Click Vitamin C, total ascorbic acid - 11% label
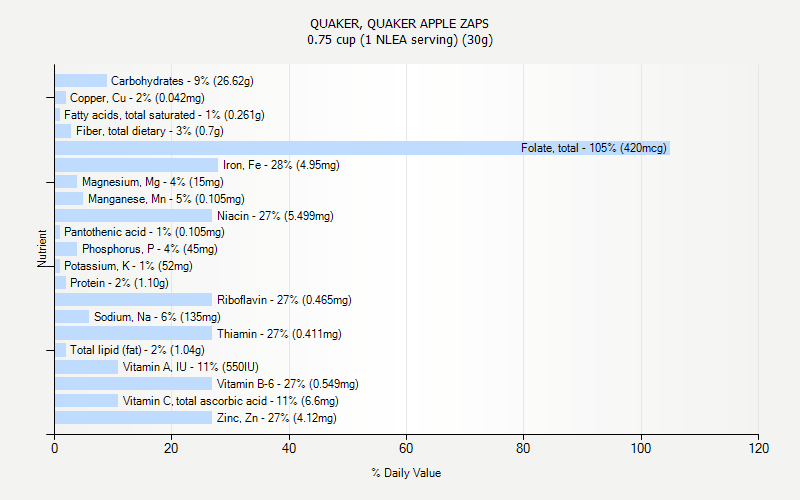800x500 pixels. point(231,401)
